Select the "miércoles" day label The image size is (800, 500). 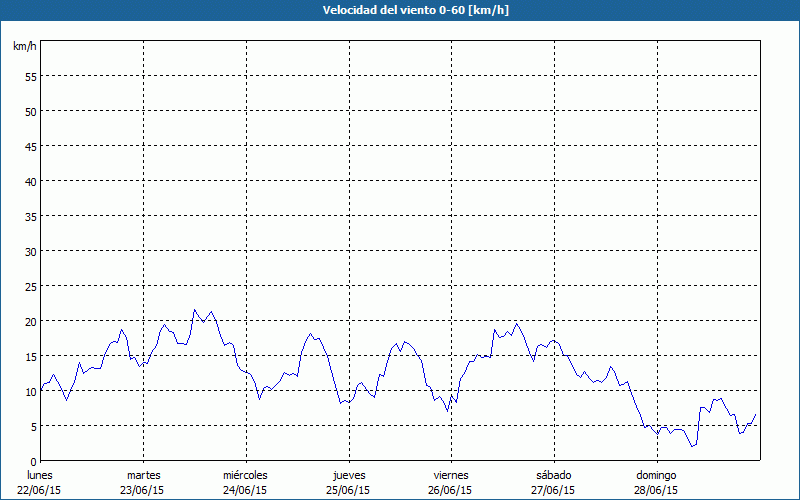click(x=245, y=475)
